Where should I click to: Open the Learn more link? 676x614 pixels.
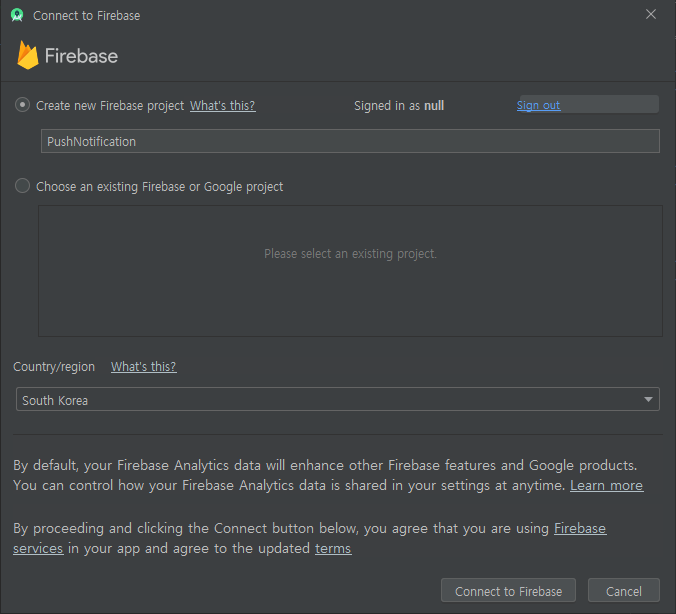[x=607, y=486]
